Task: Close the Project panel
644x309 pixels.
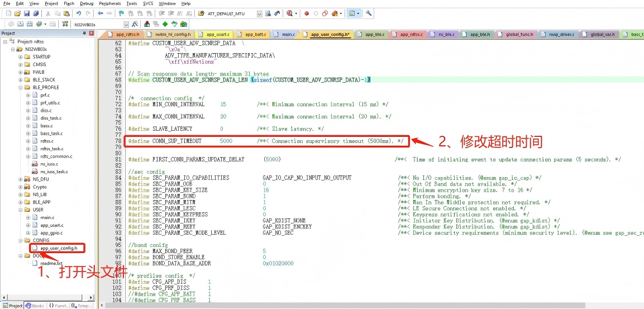Action: click(x=92, y=34)
